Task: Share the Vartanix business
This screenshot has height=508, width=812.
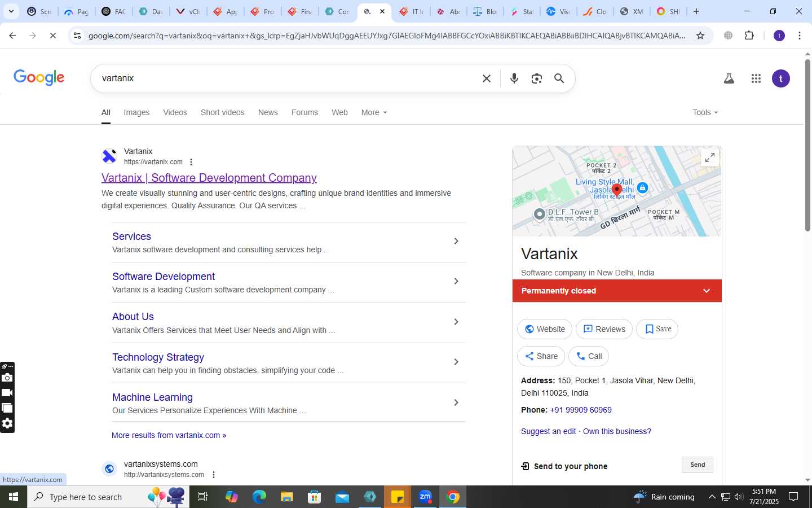Action: tap(541, 356)
